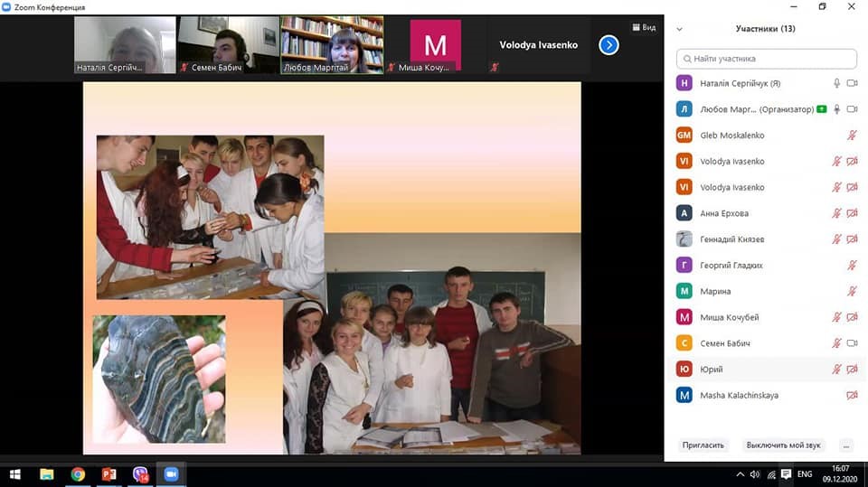
Task: Show next video thumbnails with blue arrow
Action: (609, 44)
